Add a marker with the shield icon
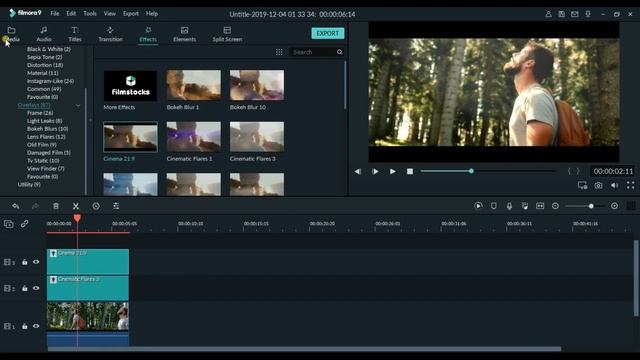This screenshot has width=640, height=360. coord(494,206)
